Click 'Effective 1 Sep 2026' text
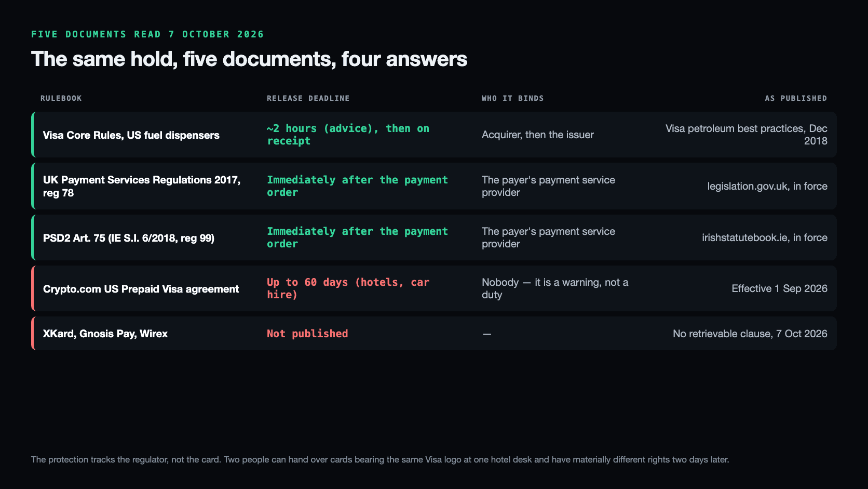This screenshot has width=868, height=489. [x=779, y=288]
